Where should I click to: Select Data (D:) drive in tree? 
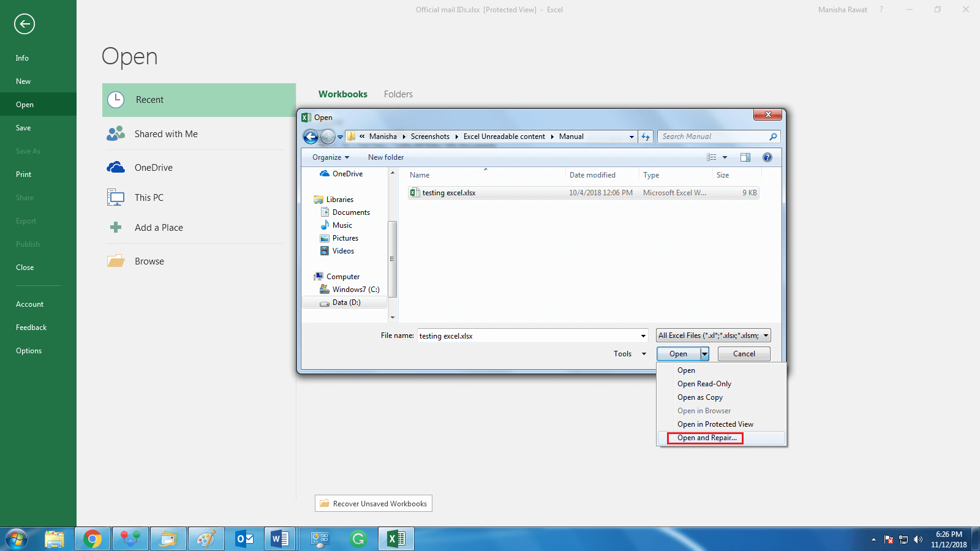pos(346,302)
